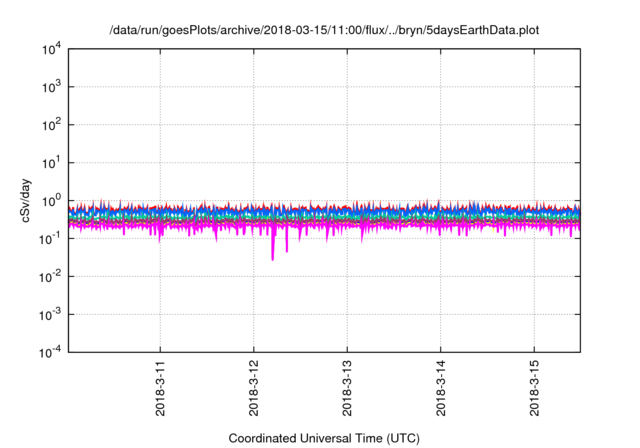Click the 2018-3-11 date label
The width and height of the screenshot is (640, 448).
(160, 388)
